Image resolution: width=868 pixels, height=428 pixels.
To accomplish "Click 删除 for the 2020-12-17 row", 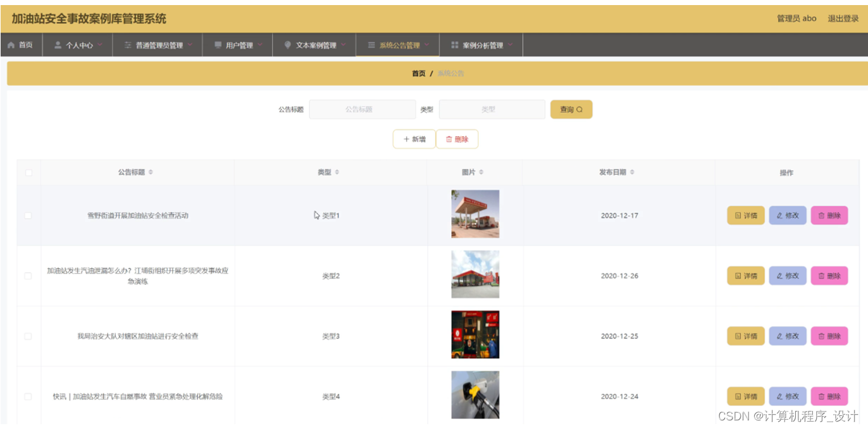I will click(x=829, y=216).
